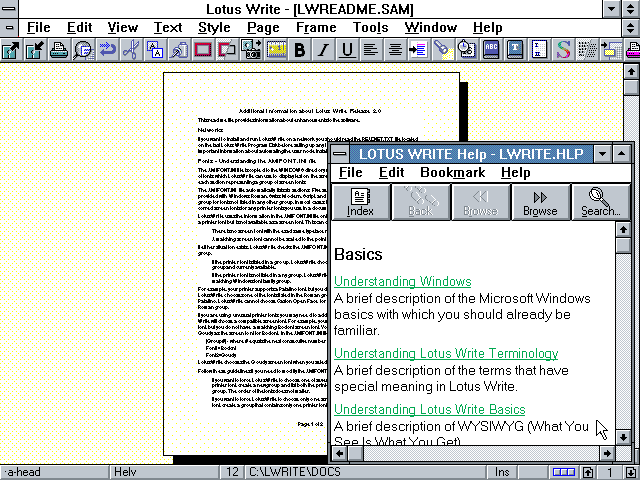Open the Edit menu in the Help window

point(391,173)
